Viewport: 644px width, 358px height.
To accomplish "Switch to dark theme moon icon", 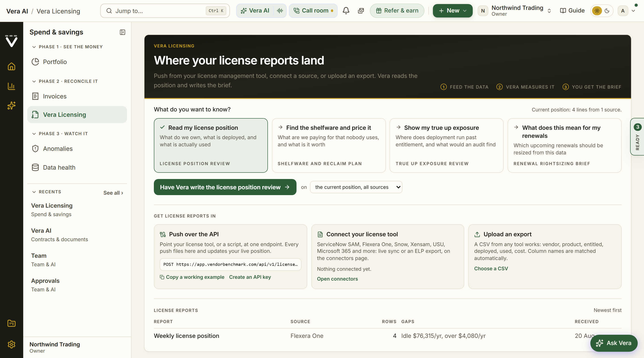I will point(607,11).
